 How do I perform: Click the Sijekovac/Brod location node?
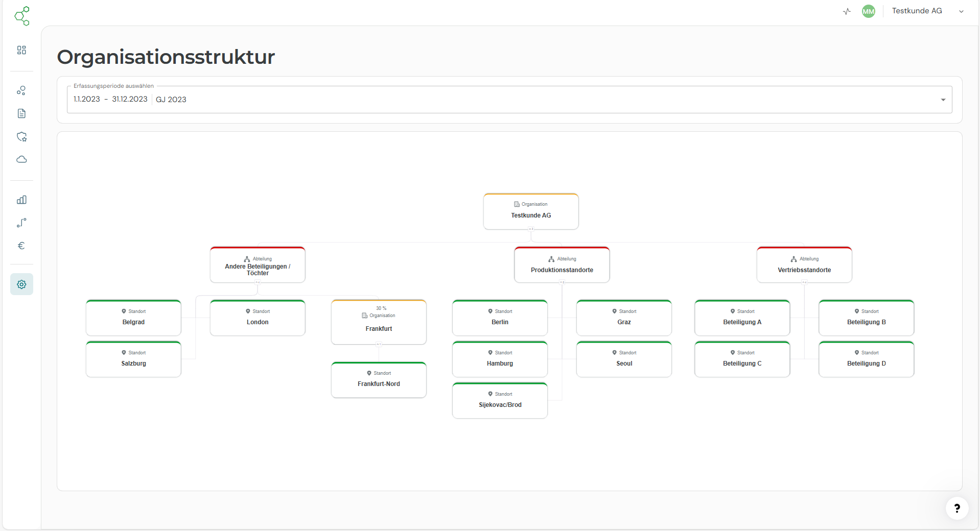[500, 401]
